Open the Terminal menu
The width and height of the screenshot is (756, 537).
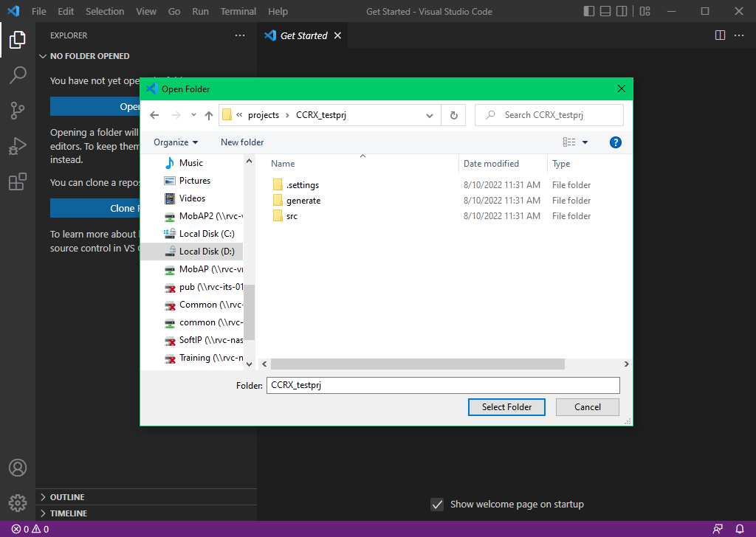(238, 11)
